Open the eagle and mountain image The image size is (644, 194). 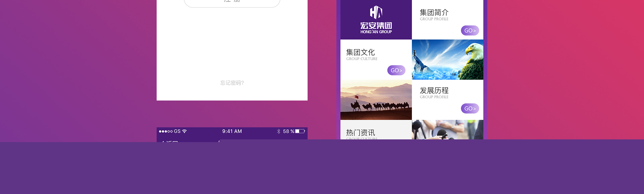pyautogui.click(x=447, y=60)
